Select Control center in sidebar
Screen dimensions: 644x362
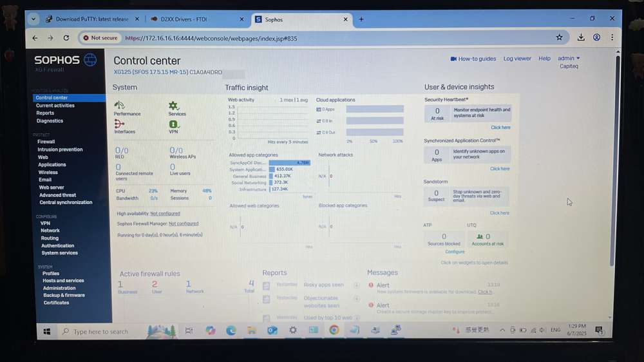tap(69, 98)
